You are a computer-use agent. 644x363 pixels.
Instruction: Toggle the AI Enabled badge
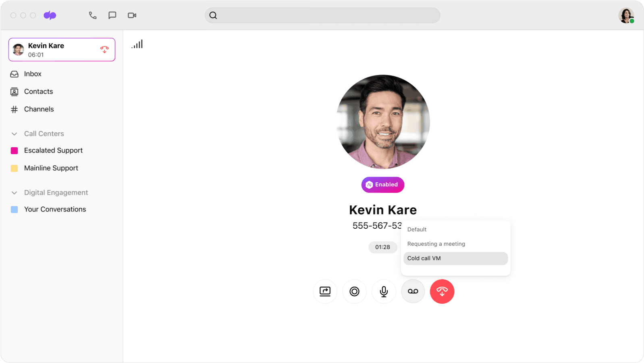click(382, 185)
